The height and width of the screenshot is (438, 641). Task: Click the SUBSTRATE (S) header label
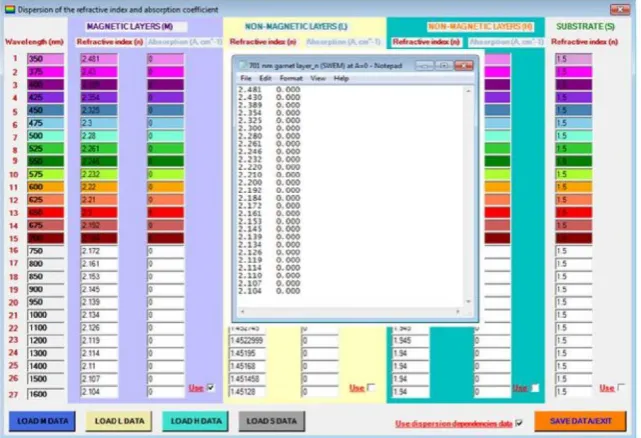pos(585,27)
